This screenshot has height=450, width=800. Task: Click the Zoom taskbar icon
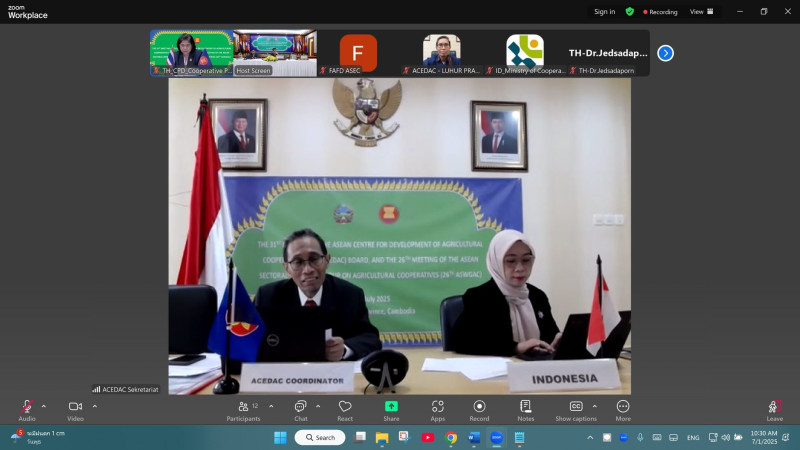[x=496, y=437]
